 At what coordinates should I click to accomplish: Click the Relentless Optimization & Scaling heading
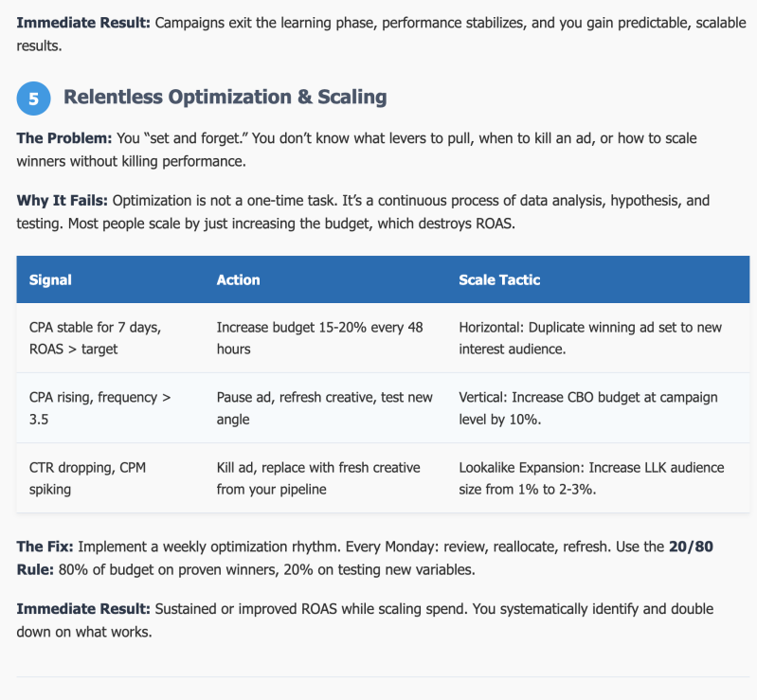(225, 97)
